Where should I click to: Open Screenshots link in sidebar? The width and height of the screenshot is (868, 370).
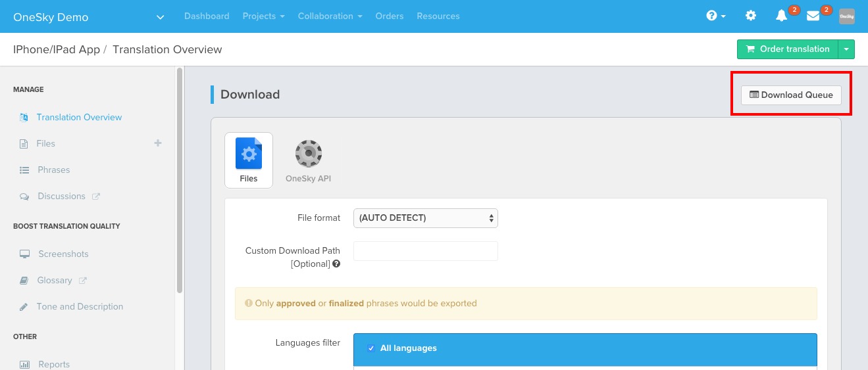click(63, 254)
